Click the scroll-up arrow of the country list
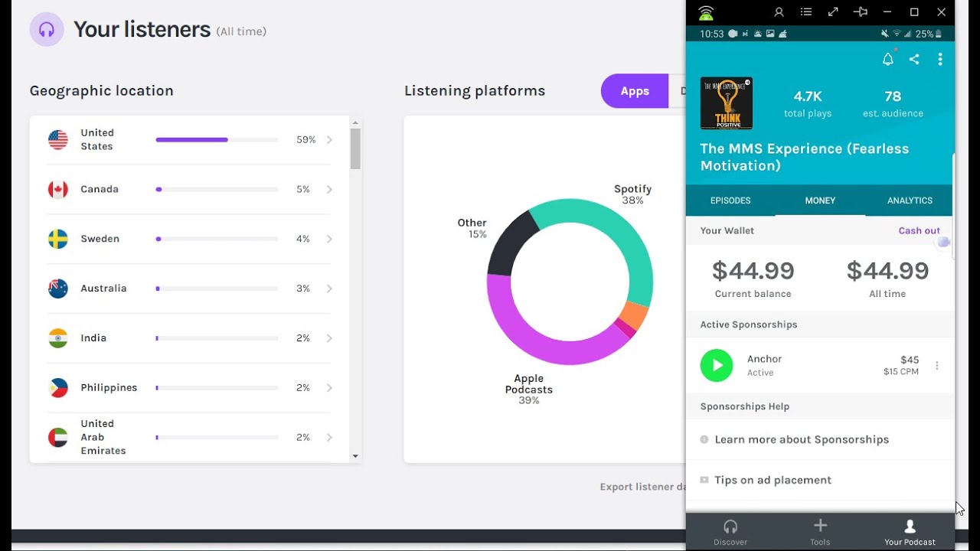The height and width of the screenshot is (551, 980). (355, 122)
